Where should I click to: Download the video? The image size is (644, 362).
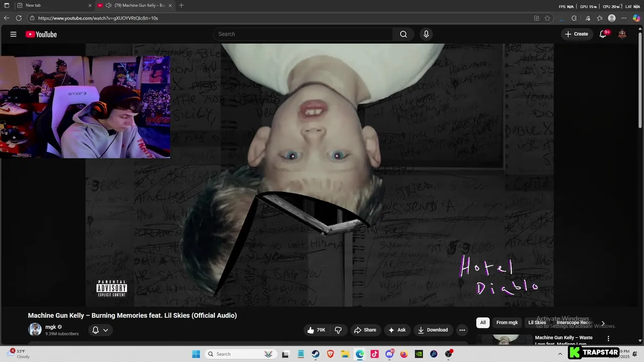point(432,330)
